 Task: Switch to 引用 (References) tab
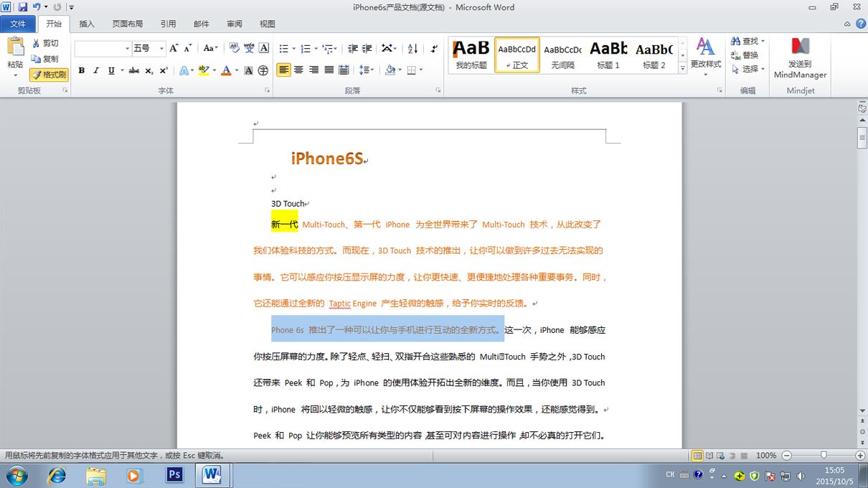coord(168,24)
